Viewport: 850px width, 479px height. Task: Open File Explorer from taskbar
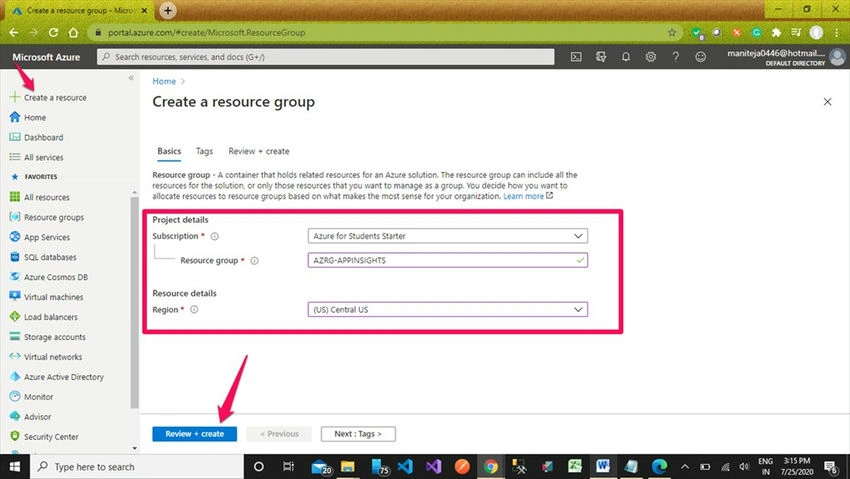coord(347,467)
